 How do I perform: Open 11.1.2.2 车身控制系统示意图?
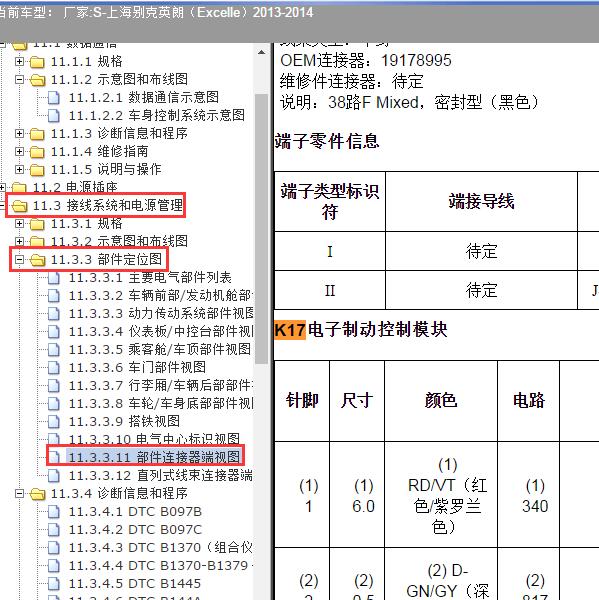(x=157, y=115)
